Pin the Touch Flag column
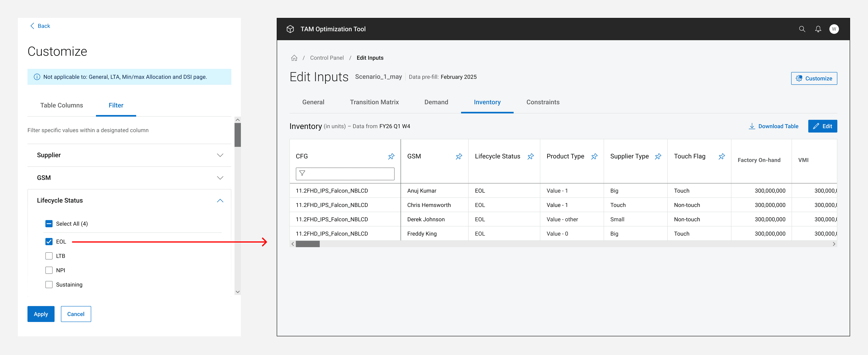Viewport: 868px width, 355px height. (721, 156)
